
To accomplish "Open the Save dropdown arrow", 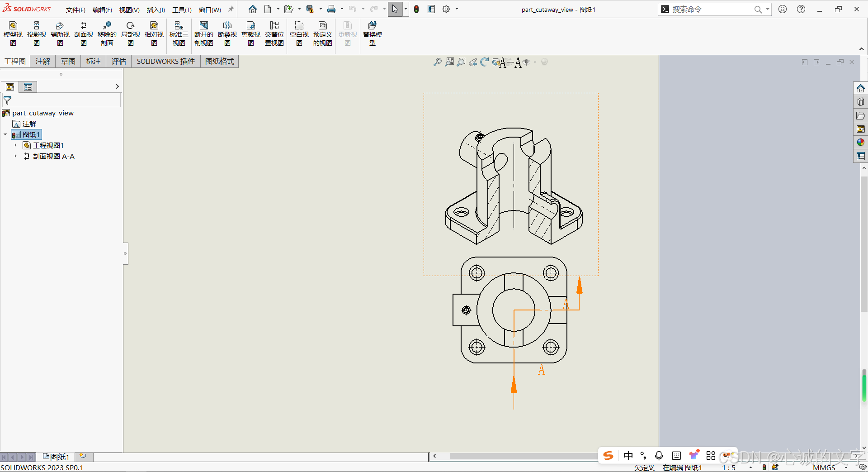I will coord(321,9).
